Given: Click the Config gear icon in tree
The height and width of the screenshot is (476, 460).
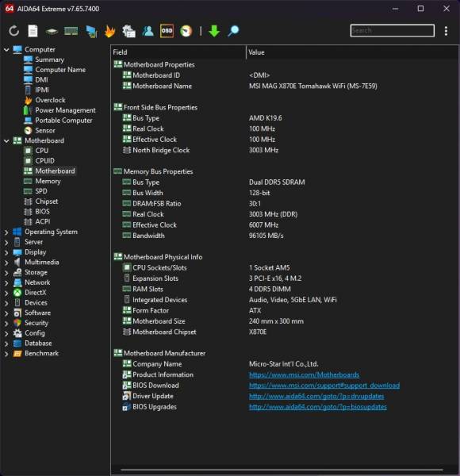Looking at the screenshot, I should click(17, 333).
